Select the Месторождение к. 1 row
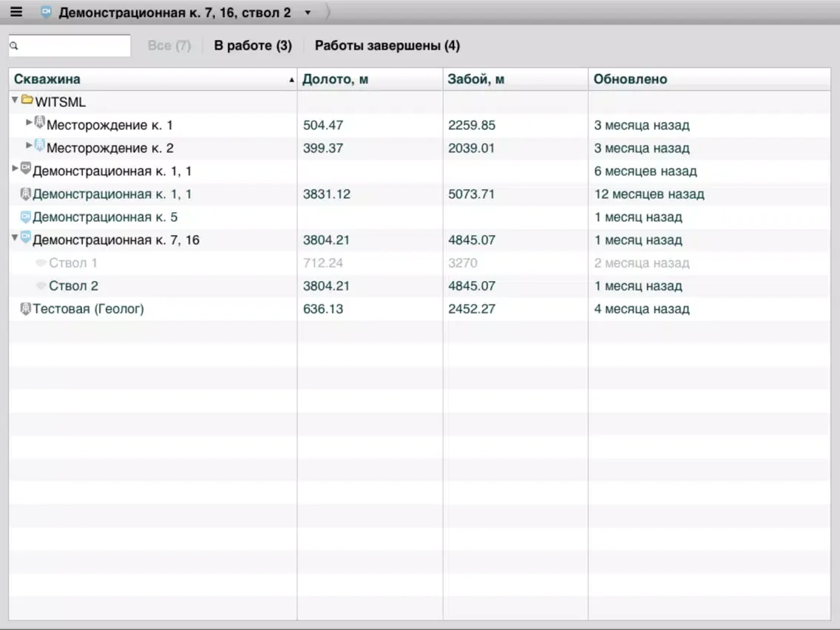Image resolution: width=840 pixels, height=630 pixels. [419, 125]
